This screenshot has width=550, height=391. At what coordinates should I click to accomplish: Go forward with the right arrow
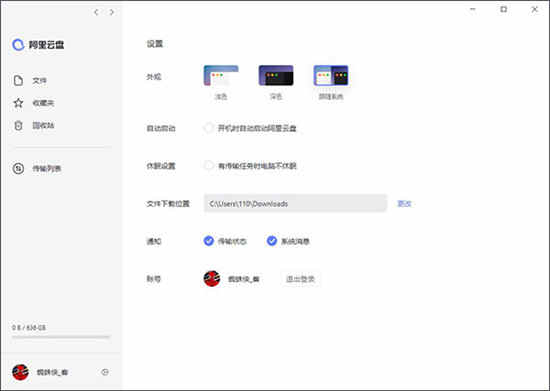(112, 12)
